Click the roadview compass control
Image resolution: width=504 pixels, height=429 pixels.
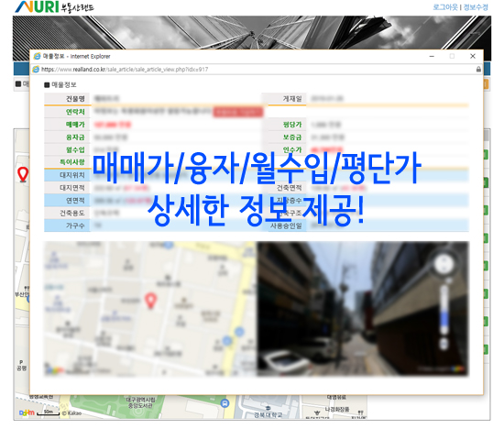pyautogui.click(x=444, y=263)
